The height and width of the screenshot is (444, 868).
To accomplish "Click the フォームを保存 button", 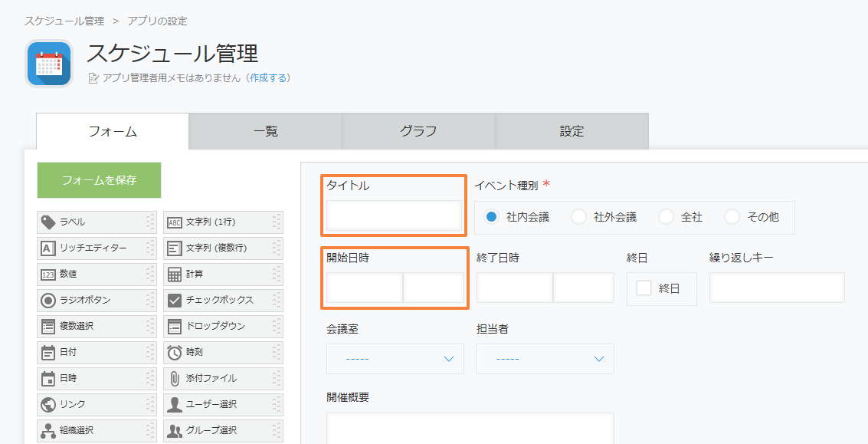I will [99, 180].
